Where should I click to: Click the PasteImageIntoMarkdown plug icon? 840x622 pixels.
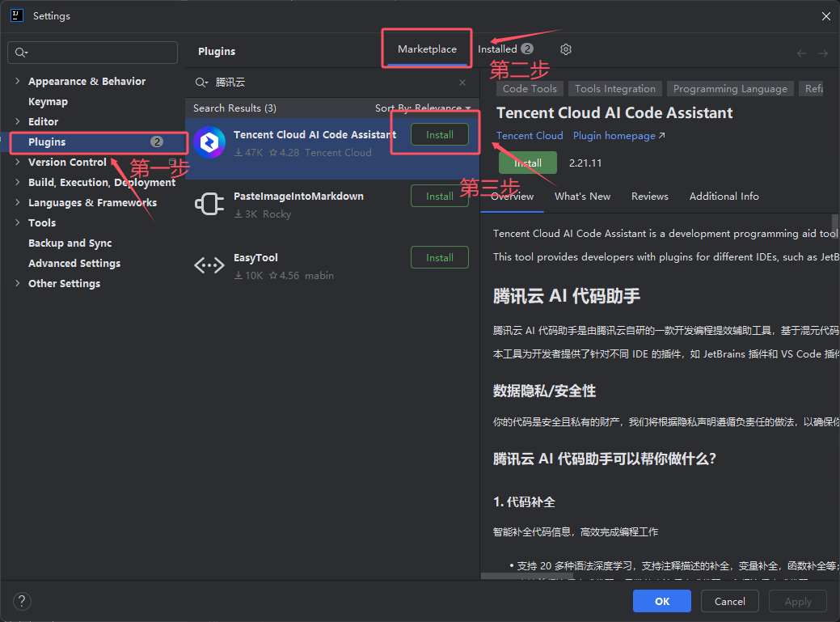209,204
